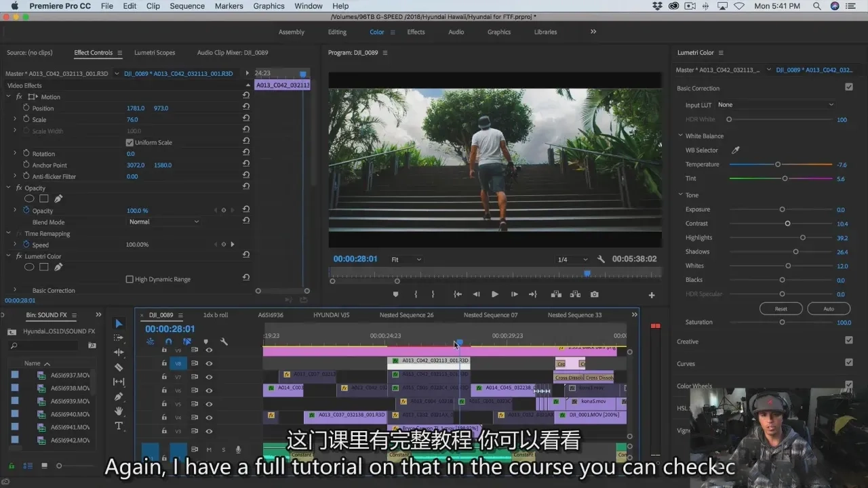Select the Type tool
The width and height of the screenshot is (868, 488).
119,426
